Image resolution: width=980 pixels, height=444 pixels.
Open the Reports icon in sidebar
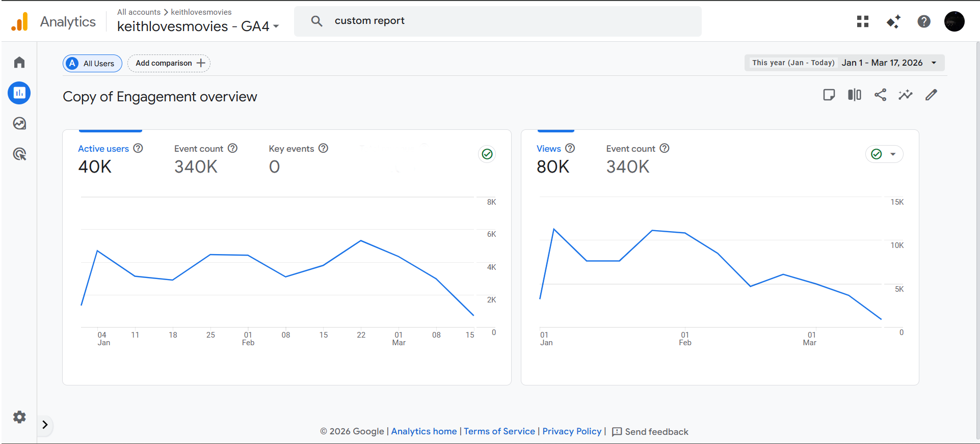(19, 93)
